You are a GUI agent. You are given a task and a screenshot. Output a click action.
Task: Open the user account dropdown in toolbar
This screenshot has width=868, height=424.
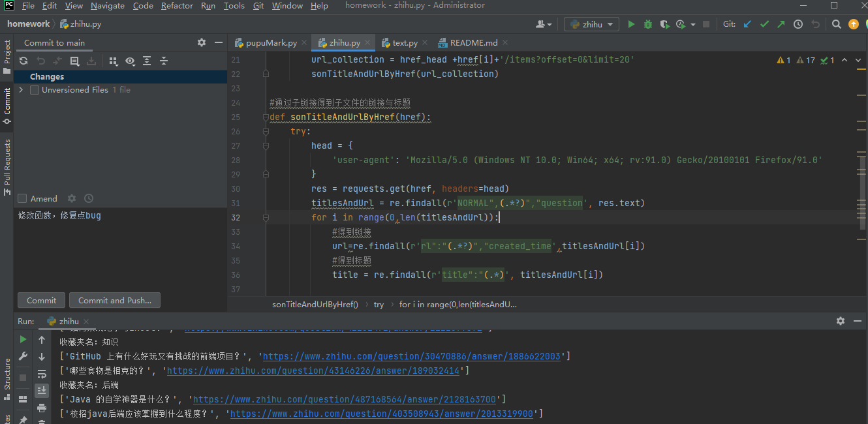[544, 24]
